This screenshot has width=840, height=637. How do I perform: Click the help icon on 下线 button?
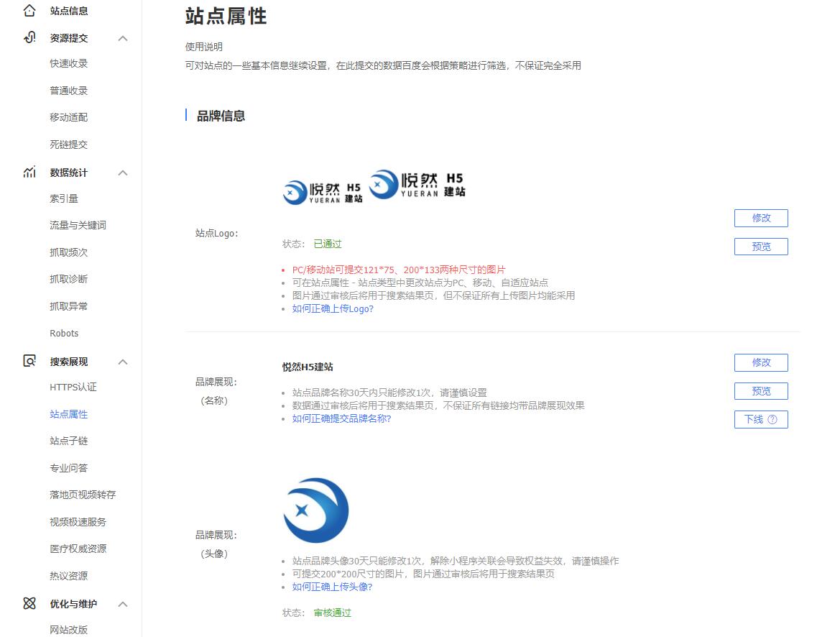772,419
